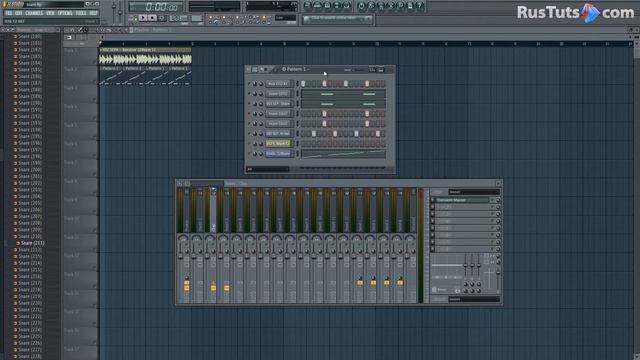Click the Kick channel pan knob
This screenshot has width=640, height=360.
255,84
